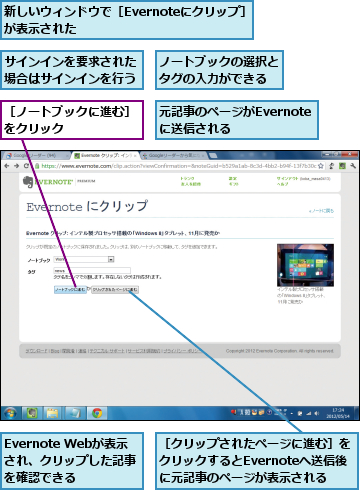Reload the Evernote page
This screenshot has height=490, width=360.
26,166
